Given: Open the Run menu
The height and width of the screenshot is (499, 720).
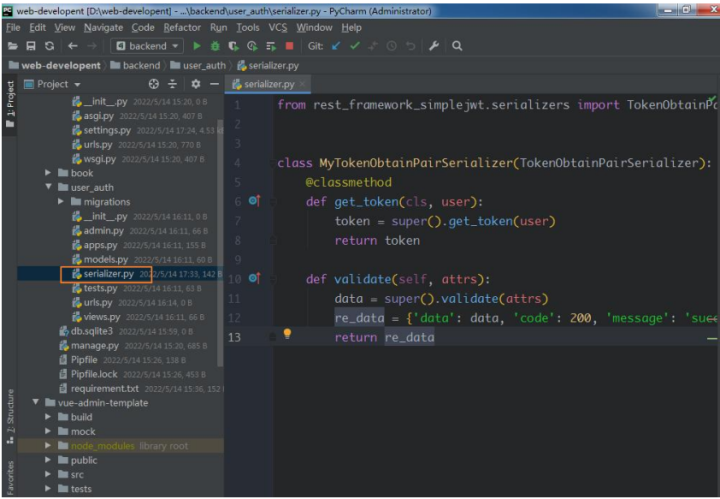Looking at the screenshot, I should [x=219, y=28].
